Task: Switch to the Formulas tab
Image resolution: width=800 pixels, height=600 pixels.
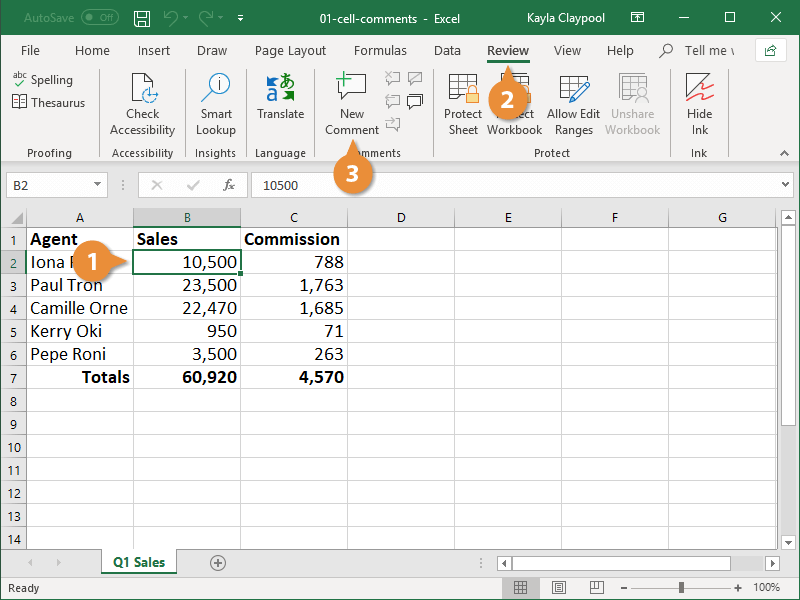Action: tap(380, 50)
